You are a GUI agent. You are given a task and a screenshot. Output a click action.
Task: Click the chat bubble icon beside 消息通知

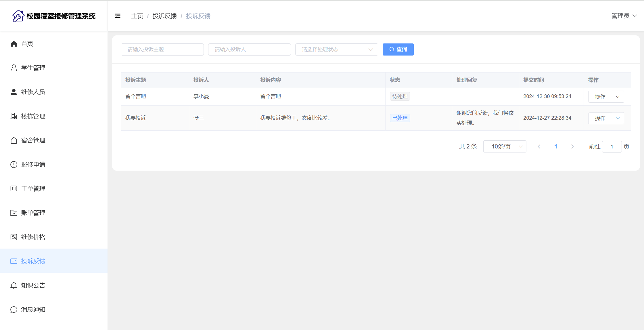[x=14, y=310]
